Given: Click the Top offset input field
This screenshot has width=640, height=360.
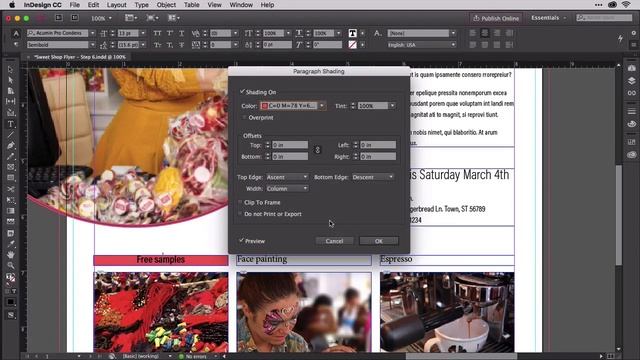Looking at the screenshot, I should (x=290, y=145).
